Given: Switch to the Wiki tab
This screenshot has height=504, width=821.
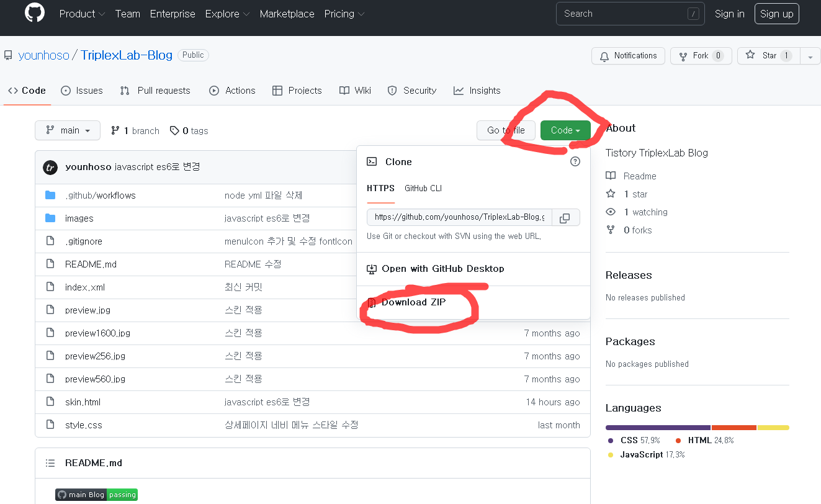Looking at the screenshot, I should click(x=355, y=91).
